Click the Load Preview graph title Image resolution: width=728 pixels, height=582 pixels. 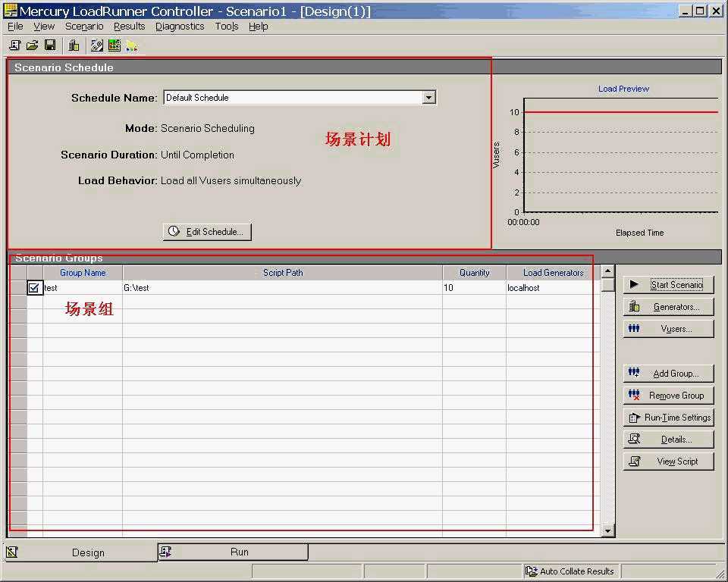pos(623,88)
